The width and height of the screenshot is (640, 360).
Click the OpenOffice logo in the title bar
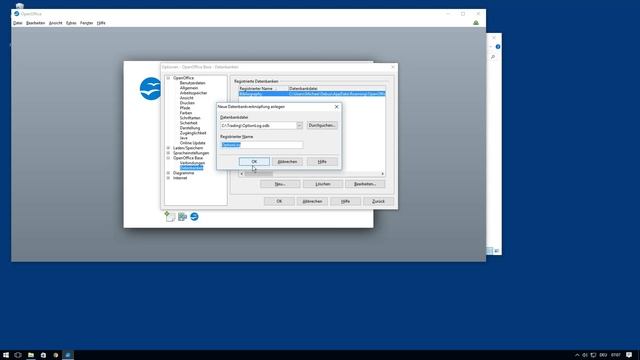pyautogui.click(x=17, y=13)
